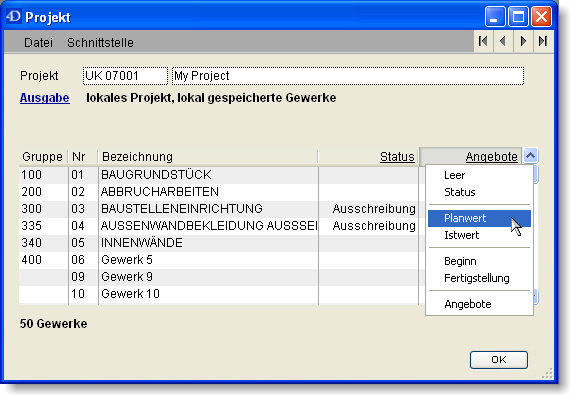Select the BAUSTELLENEINRICHTUNG row
This screenshot has width=570, height=395.
[x=218, y=209]
